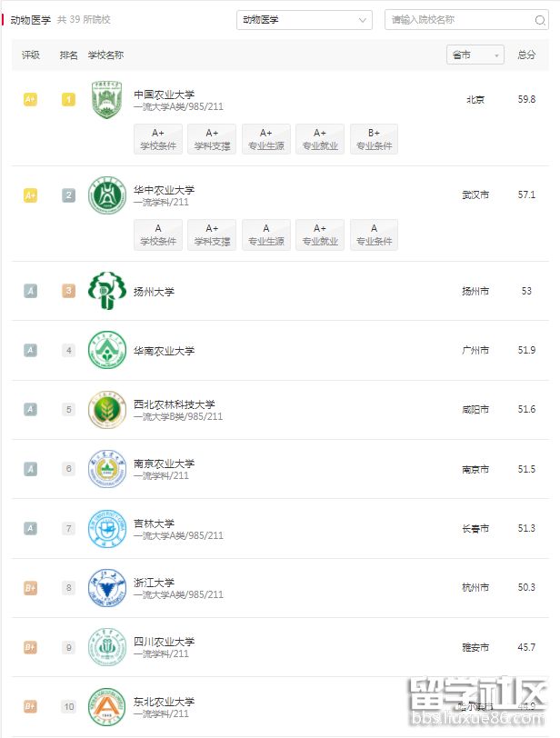Click the A+ 专业就业 badge for 华中农业大学
Image resolution: width=560 pixels, height=738 pixels.
click(319, 234)
